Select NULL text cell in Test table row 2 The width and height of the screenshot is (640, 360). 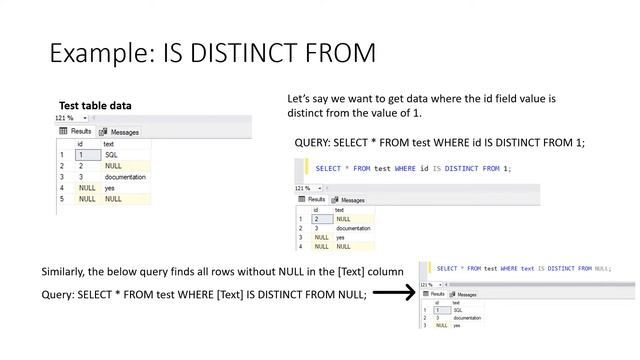coord(126,166)
